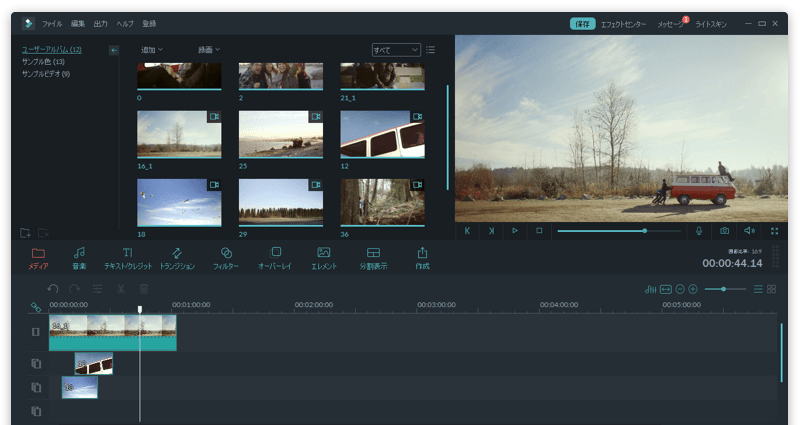Take a snapshot with the camera icon

coord(725,231)
